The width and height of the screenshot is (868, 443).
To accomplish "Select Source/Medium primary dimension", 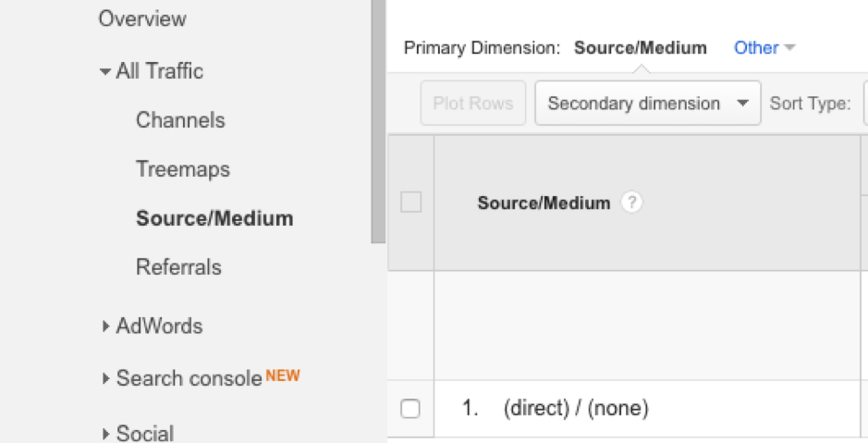I will pyautogui.click(x=641, y=48).
